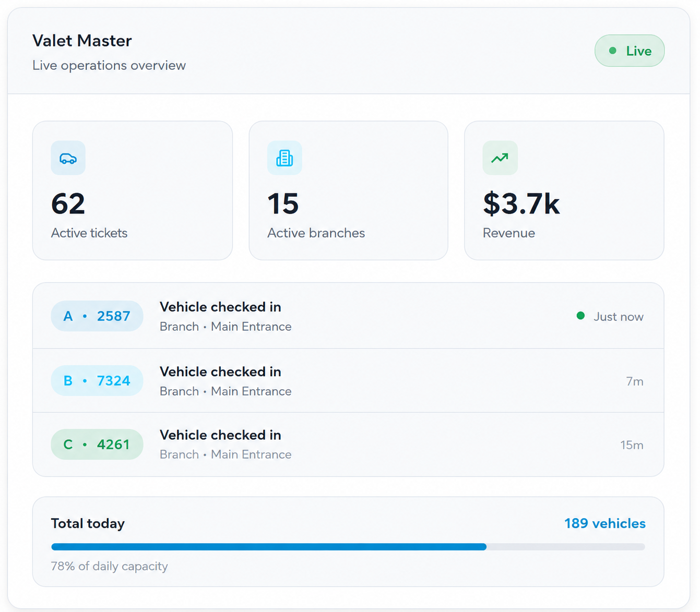The height and width of the screenshot is (612, 700).
Task: Open the 62 Active tickets card
Action: point(133,190)
